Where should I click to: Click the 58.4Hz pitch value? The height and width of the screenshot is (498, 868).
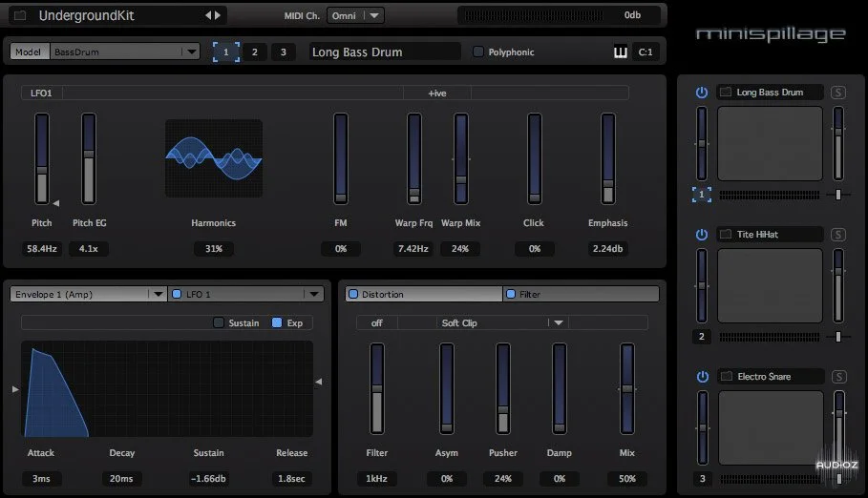pyautogui.click(x=41, y=249)
